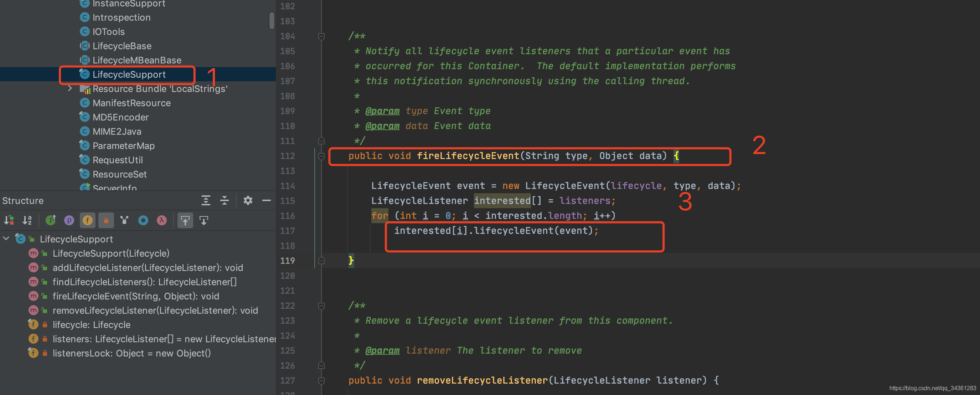The width and height of the screenshot is (980, 395).
Task: Open LifecycleBase class in project tree
Action: pyautogui.click(x=122, y=46)
